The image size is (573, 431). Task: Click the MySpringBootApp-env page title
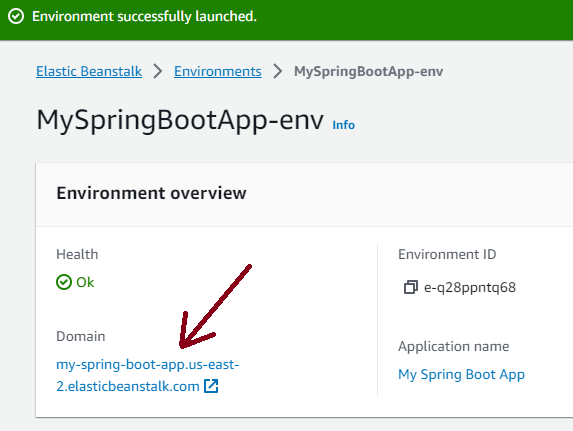click(x=180, y=120)
